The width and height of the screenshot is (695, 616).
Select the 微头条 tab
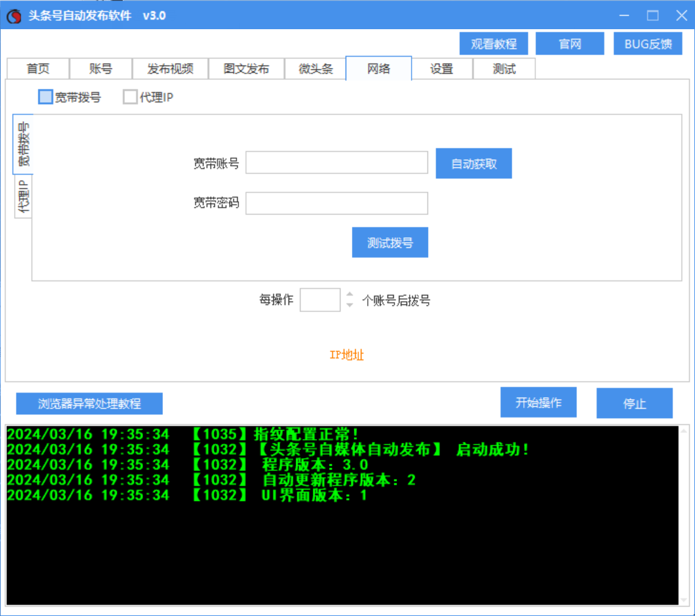(315, 69)
